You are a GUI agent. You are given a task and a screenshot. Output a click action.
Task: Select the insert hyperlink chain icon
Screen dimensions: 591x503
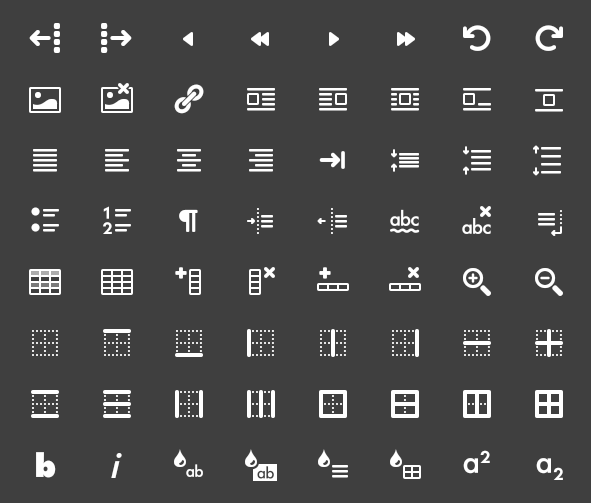(x=189, y=99)
